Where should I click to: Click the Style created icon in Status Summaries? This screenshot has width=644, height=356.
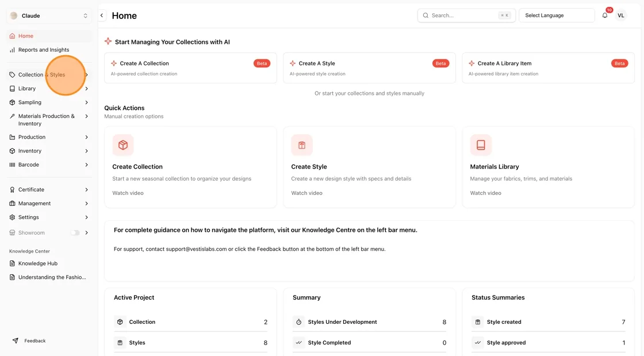pos(478,322)
